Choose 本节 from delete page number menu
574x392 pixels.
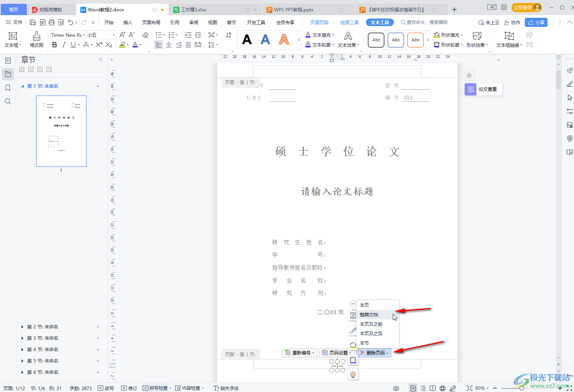click(x=378, y=343)
